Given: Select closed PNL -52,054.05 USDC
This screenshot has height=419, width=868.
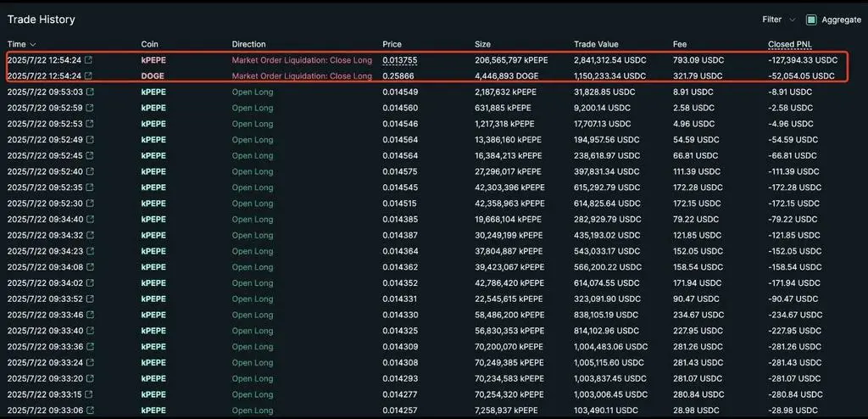Looking at the screenshot, I should (801, 76).
